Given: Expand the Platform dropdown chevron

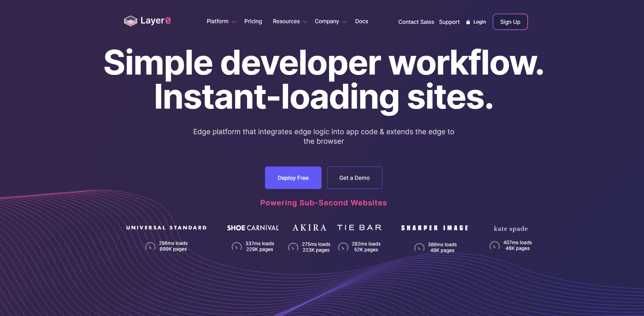Looking at the screenshot, I should (x=234, y=22).
